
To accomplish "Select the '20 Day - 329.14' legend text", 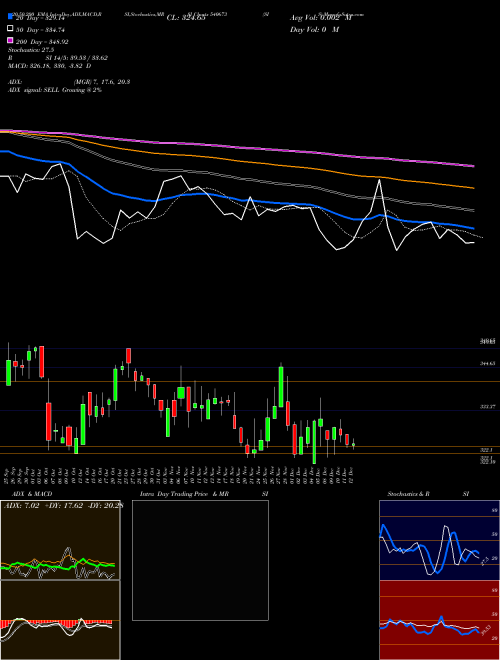I will point(40,18).
